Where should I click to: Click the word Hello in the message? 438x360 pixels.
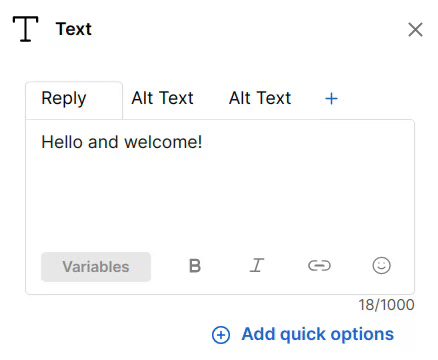[x=62, y=142]
